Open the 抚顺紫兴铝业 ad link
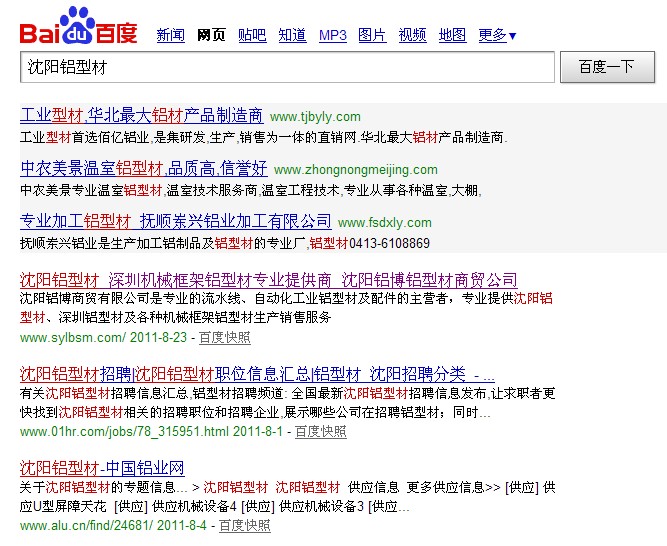 (x=175, y=222)
